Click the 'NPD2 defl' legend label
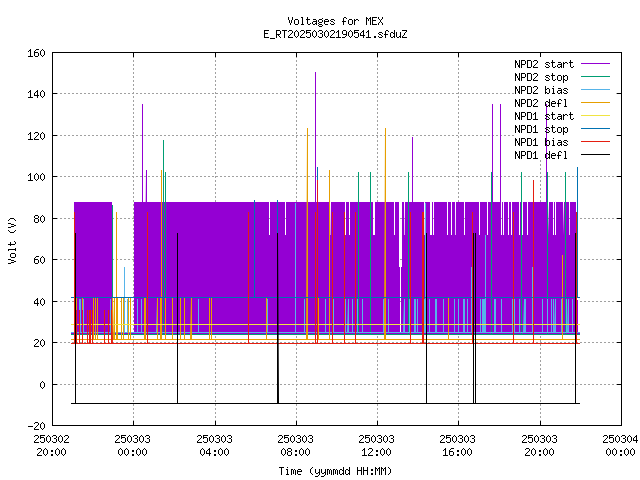This screenshot has height=480, width=640. pos(541,103)
